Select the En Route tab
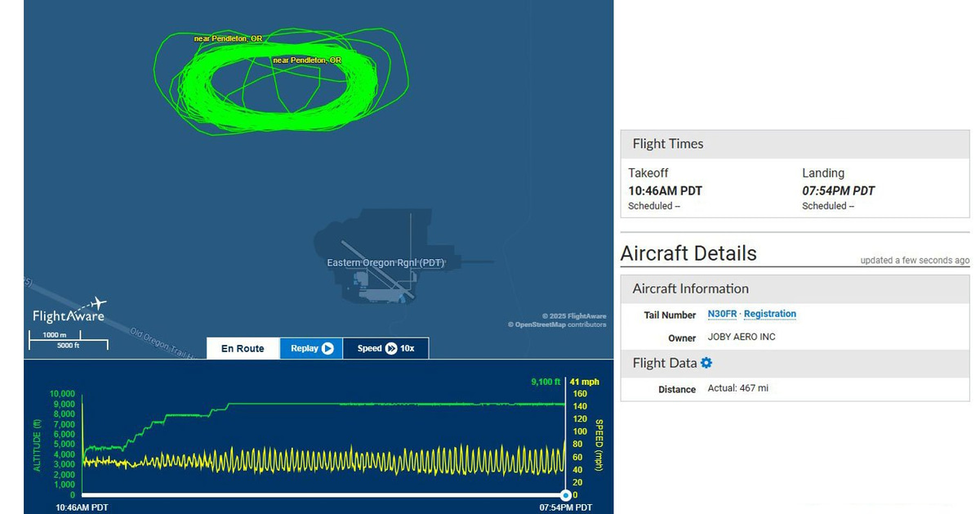The width and height of the screenshot is (980, 514). click(243, 348)
